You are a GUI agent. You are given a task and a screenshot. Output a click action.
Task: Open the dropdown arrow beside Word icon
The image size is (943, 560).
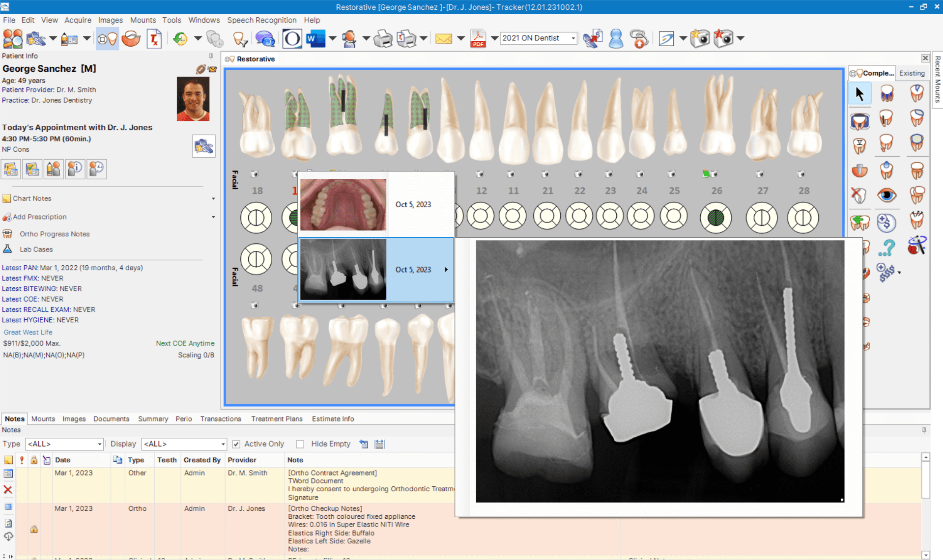coord(333,38)
